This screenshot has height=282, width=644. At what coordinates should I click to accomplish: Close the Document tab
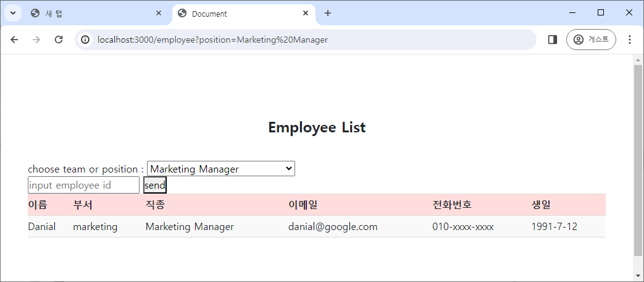pos(306,13)
